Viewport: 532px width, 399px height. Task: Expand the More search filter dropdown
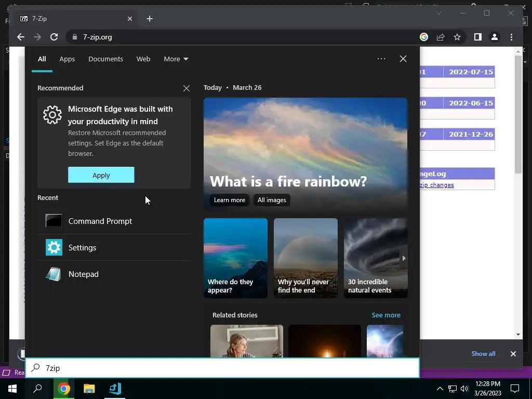(176, 59)
